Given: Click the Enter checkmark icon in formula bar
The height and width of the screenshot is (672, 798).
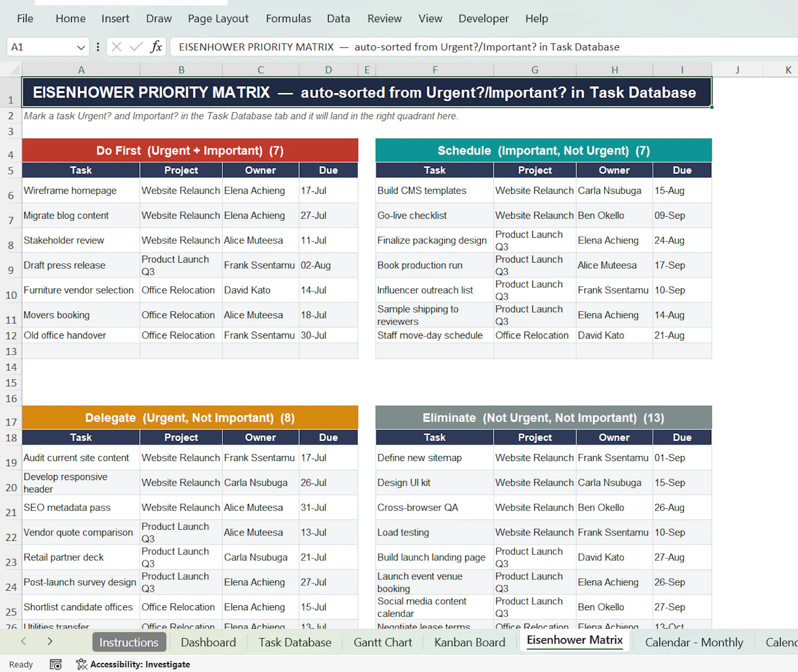Looking at the screenshot, I should 136,47.
